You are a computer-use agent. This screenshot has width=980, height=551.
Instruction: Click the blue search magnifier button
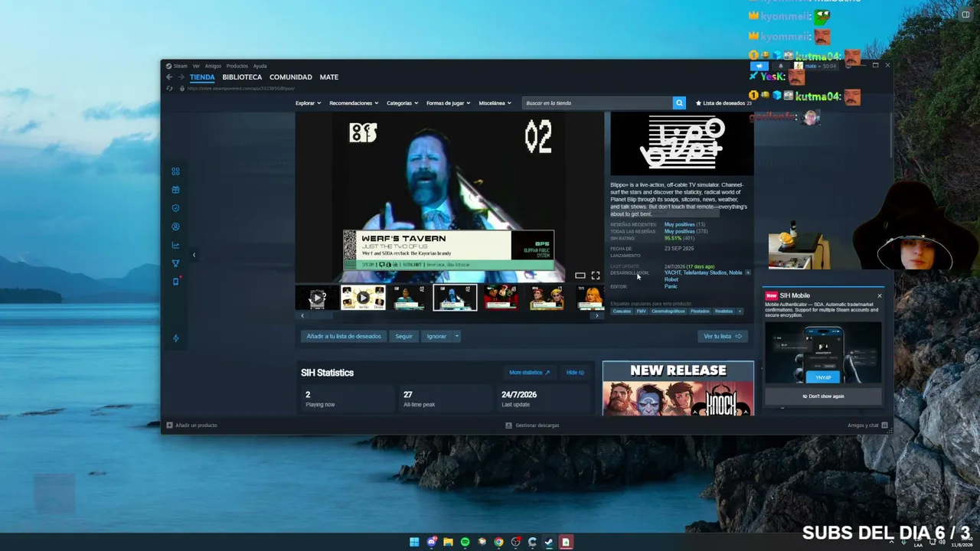click(x=678, y=103)
